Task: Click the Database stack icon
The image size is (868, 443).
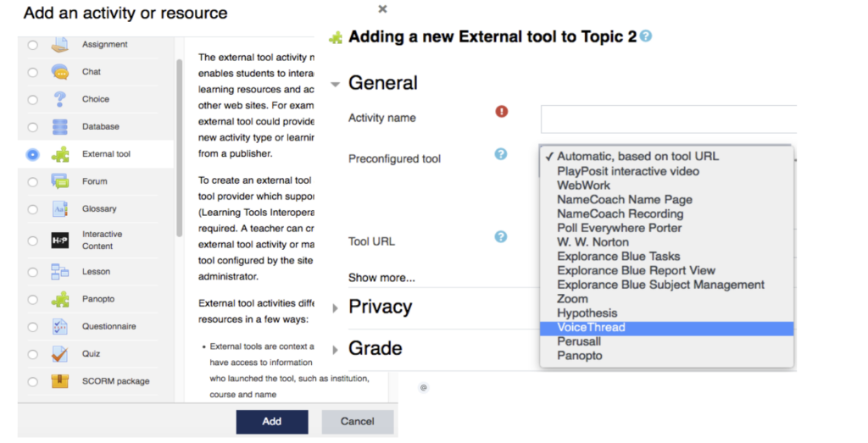Action: 60,127
